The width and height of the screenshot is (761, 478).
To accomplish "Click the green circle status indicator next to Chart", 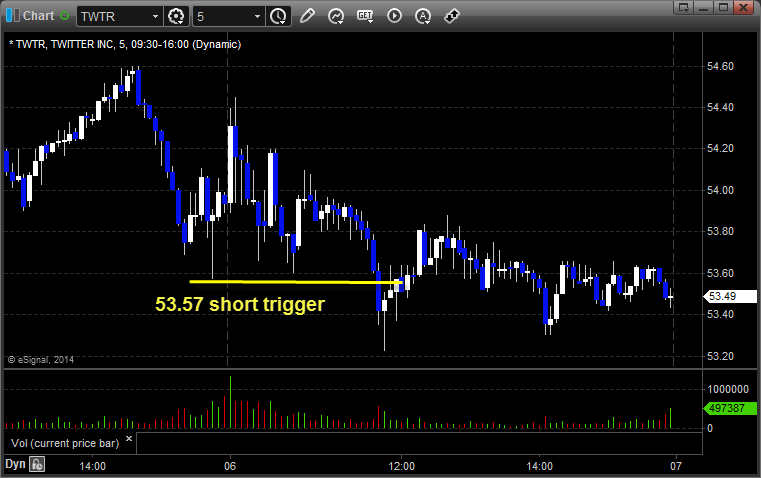I will [64, 16].
